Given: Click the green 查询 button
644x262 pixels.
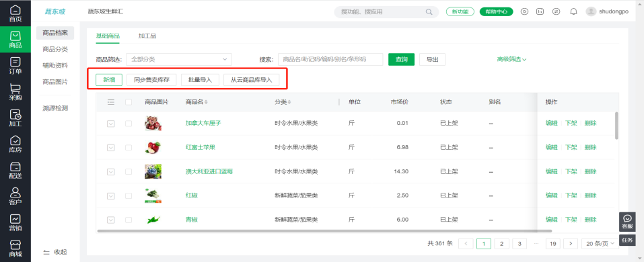Looking at the screenshot, I should 401,59.
